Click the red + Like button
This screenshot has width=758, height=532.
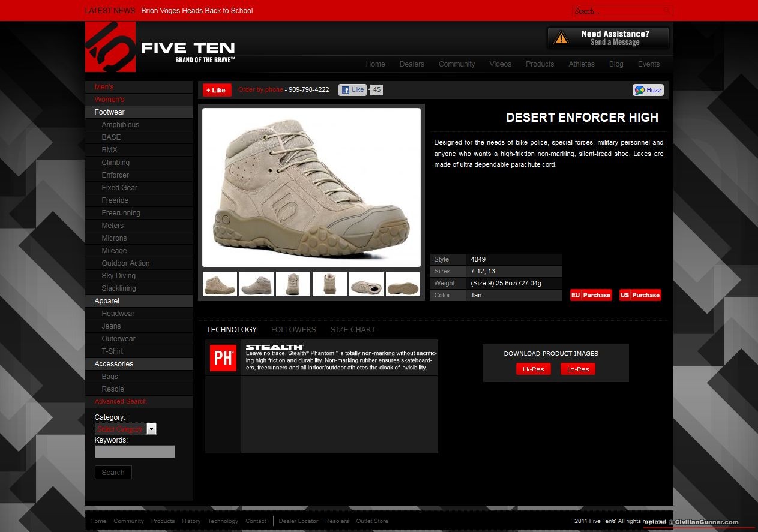pyautogui.click(x=217, y=90)
